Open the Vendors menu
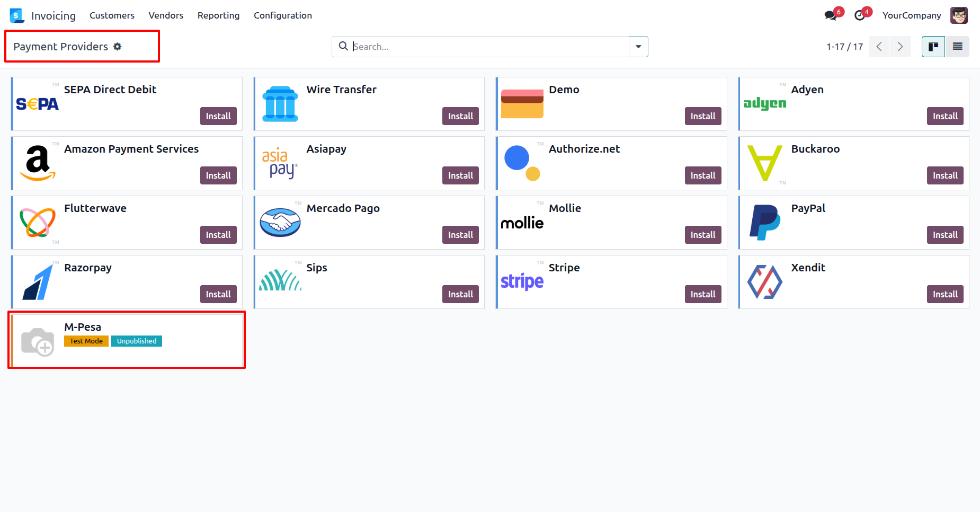 166,15
